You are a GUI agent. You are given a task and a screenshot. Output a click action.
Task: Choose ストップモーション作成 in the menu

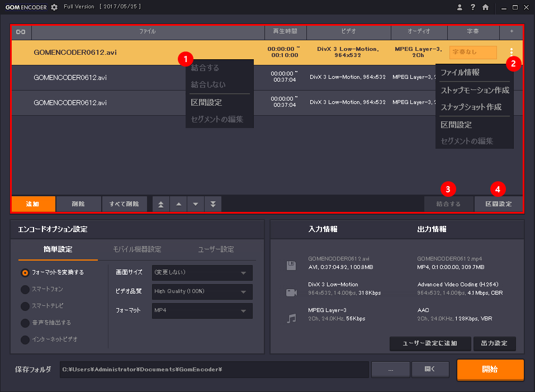pyautogui.click(x=475, y=90)
